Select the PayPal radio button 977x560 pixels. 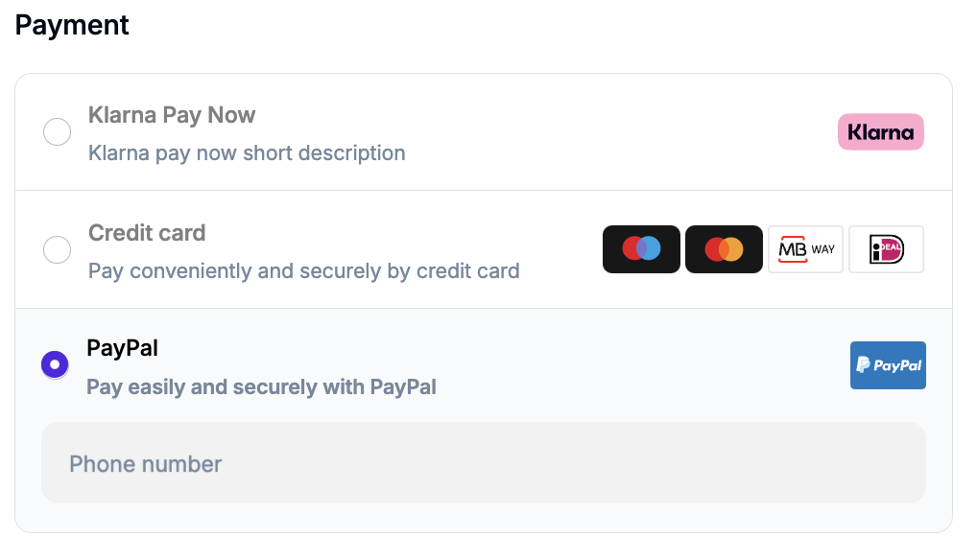tap(55, 364)
